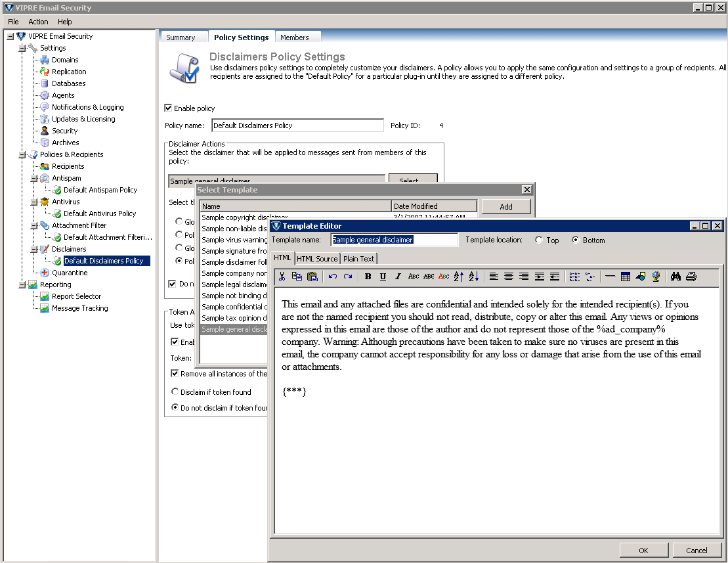Viewport: 728px width, 563px height.
Task: Open the File menu
Action: [13, 22]
